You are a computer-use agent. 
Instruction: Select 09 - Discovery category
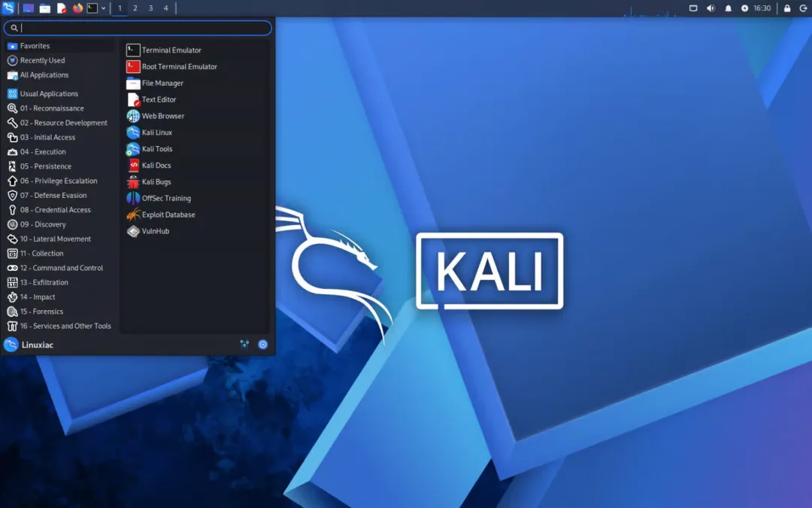[60, 224]
